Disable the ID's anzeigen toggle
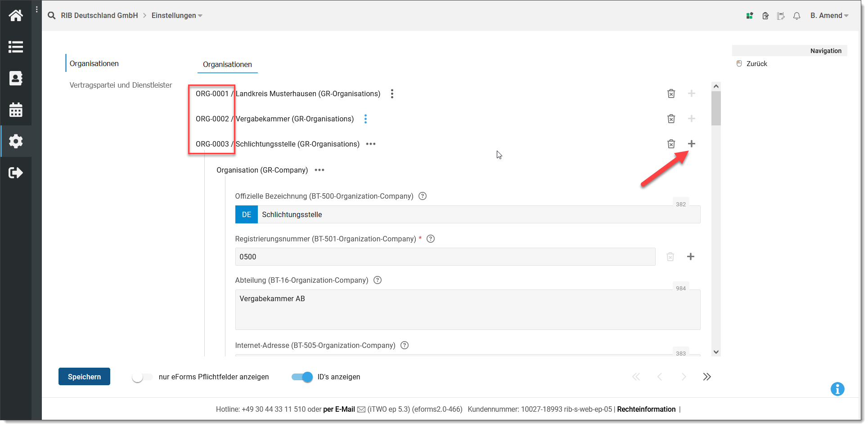Image resolution: width=868 pixels, height=427 pixels. point(302,377)
